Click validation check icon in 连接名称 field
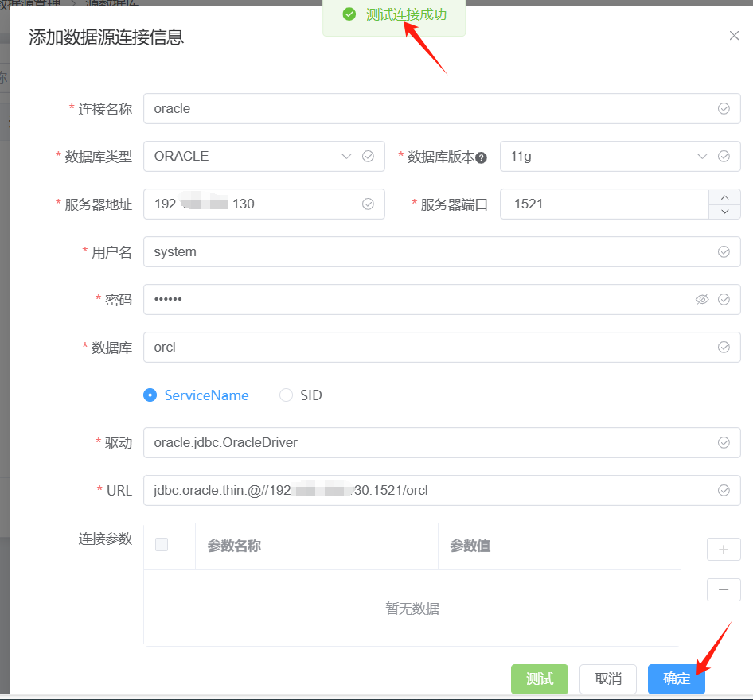 pos(724,108)
